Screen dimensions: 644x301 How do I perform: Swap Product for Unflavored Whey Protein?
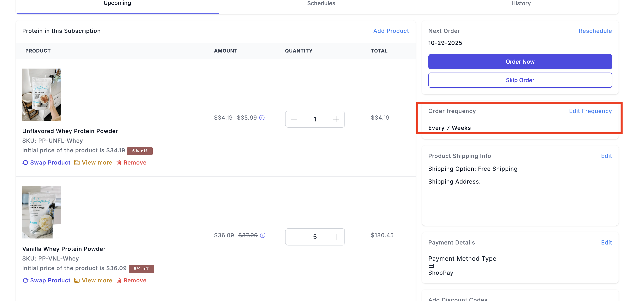46,163
